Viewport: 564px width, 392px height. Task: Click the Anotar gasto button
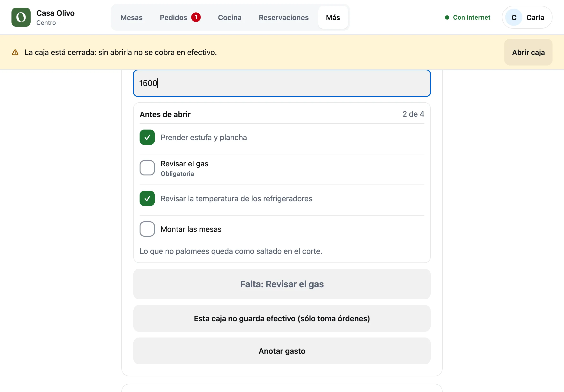[282, 351]
